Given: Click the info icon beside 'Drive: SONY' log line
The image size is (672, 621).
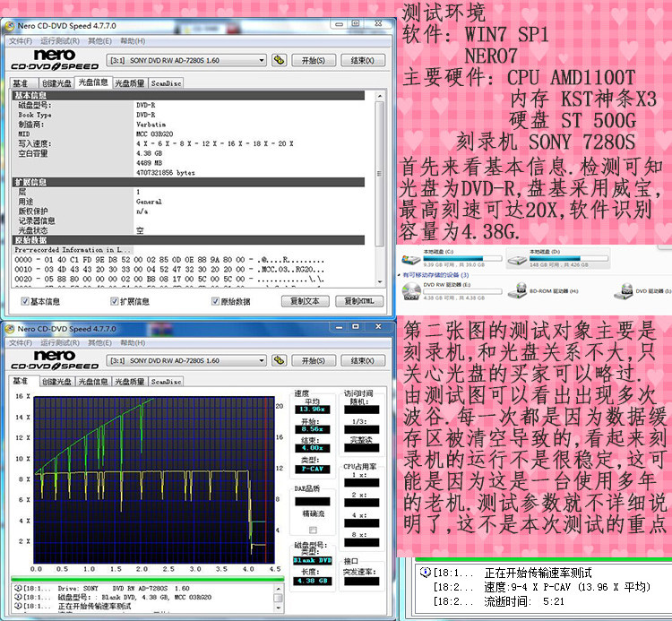Looking at the screenshot, I should 18,588.
